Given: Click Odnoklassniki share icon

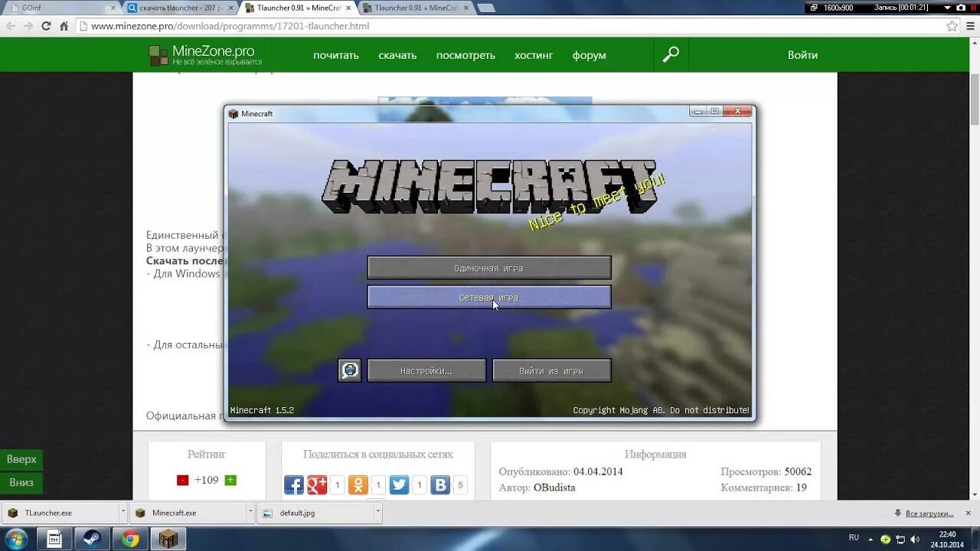Looking at the screenshot, I should tap(358, 484).
